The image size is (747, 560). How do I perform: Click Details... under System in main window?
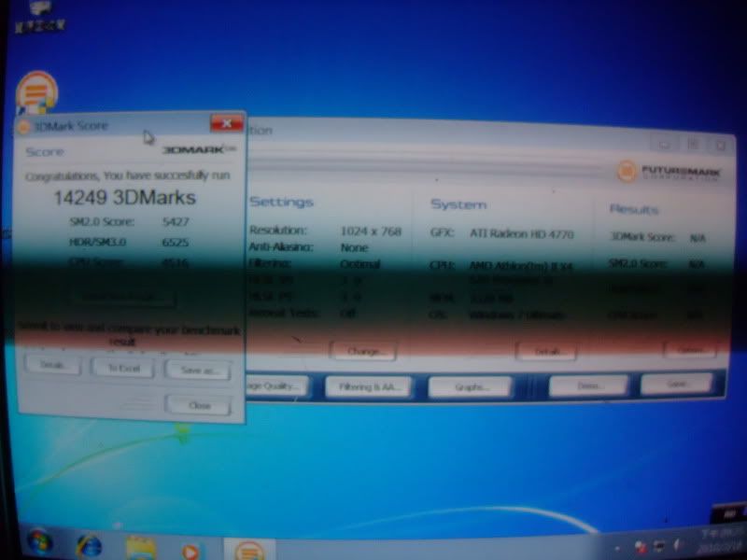(546, 352)
